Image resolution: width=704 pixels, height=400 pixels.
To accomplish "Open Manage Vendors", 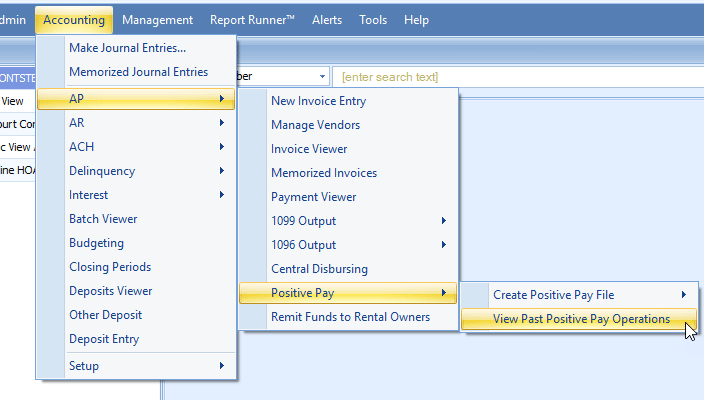I will tap(348, 125).
